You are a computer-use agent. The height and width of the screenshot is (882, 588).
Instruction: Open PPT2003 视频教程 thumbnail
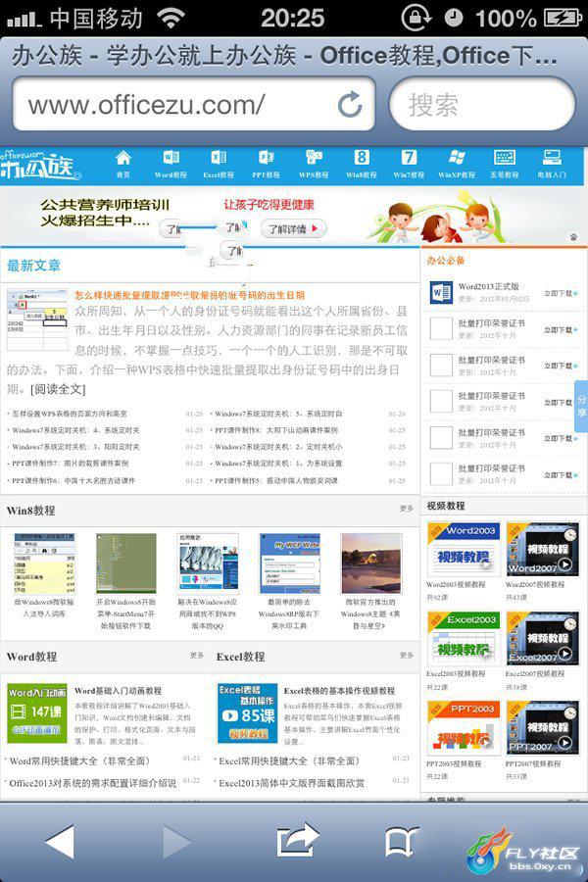pos(464,727)
